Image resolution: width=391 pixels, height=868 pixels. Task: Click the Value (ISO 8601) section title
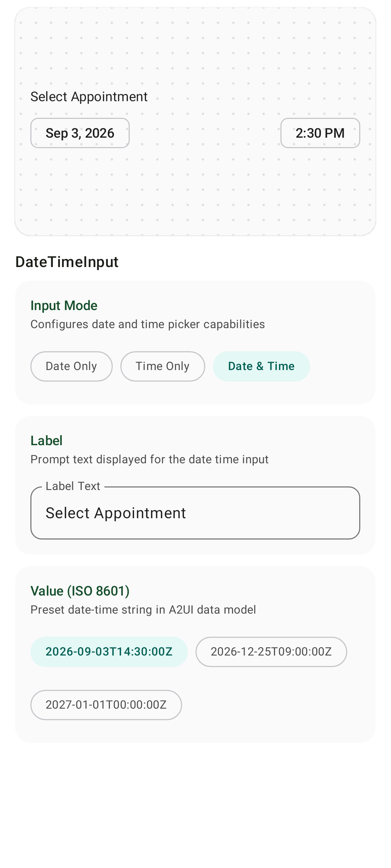(x=80, y=591)
